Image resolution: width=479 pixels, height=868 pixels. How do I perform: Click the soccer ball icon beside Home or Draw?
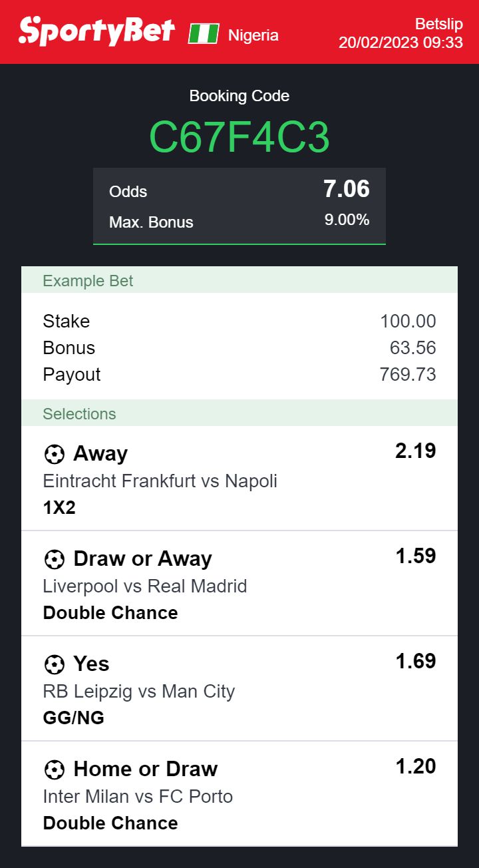(54, 769)
